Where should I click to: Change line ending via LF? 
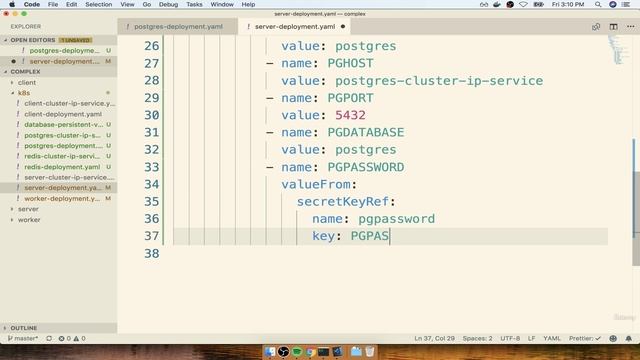point(531,338)
